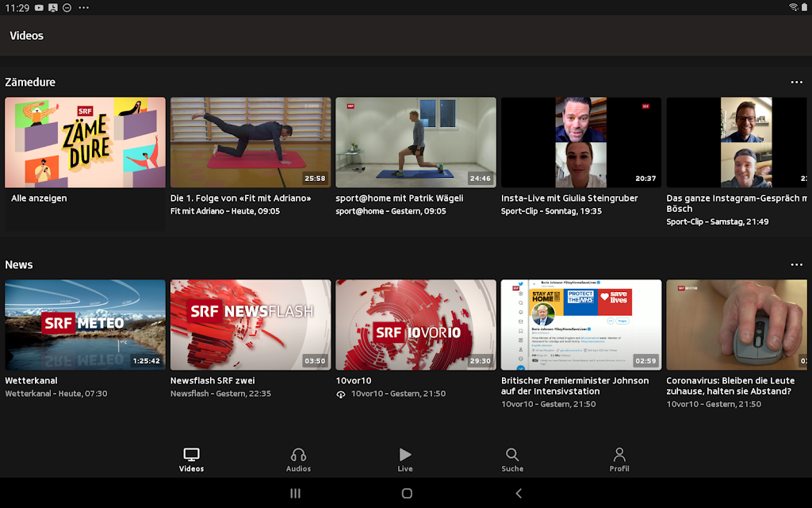Viewport: 812px width, 508px height.
Task: Switch to the Suche tab label
Action: [513, 468]
